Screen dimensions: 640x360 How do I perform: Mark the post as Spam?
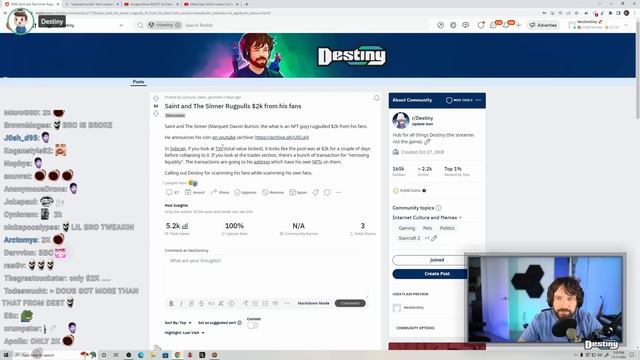tap(298, 192)
